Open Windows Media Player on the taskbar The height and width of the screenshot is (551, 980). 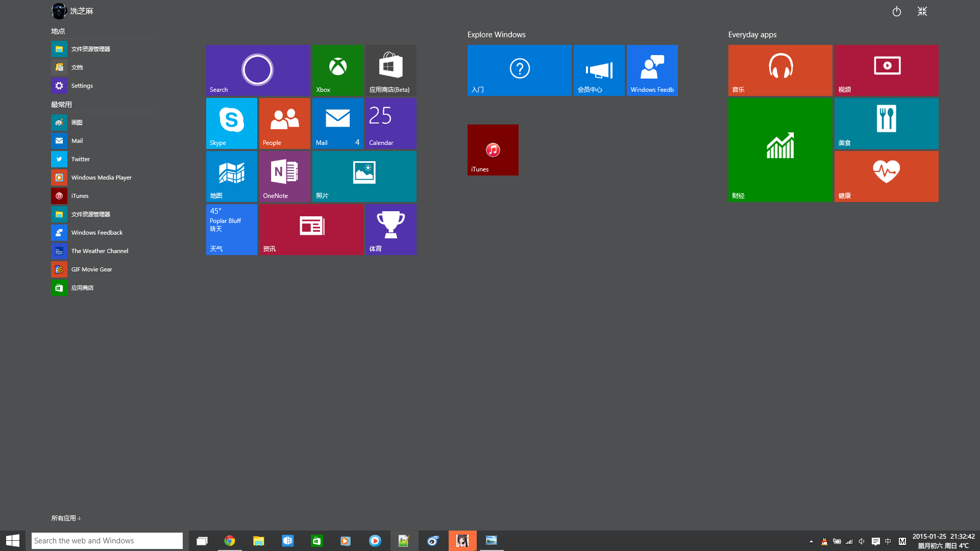pyautogui.click(x=346, y=541)
